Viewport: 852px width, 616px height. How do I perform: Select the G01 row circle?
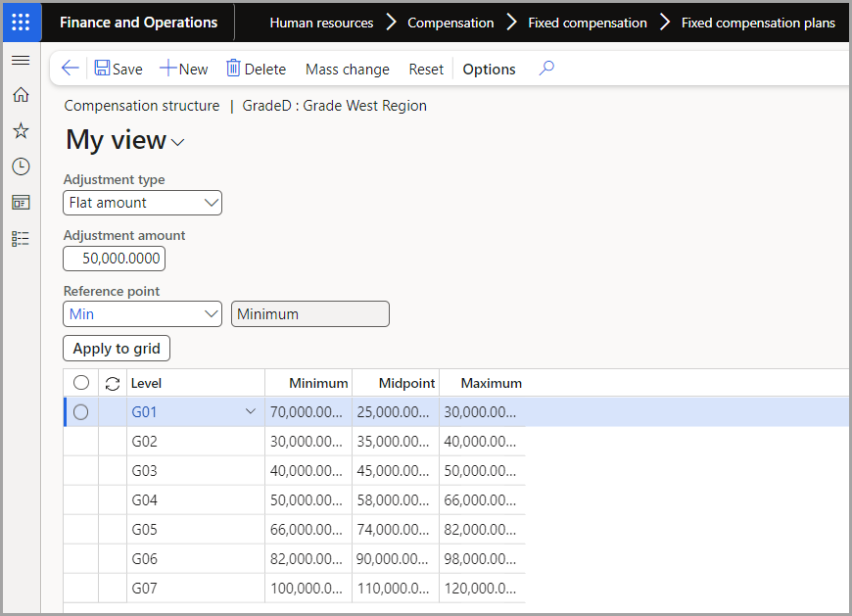[81, 412]
